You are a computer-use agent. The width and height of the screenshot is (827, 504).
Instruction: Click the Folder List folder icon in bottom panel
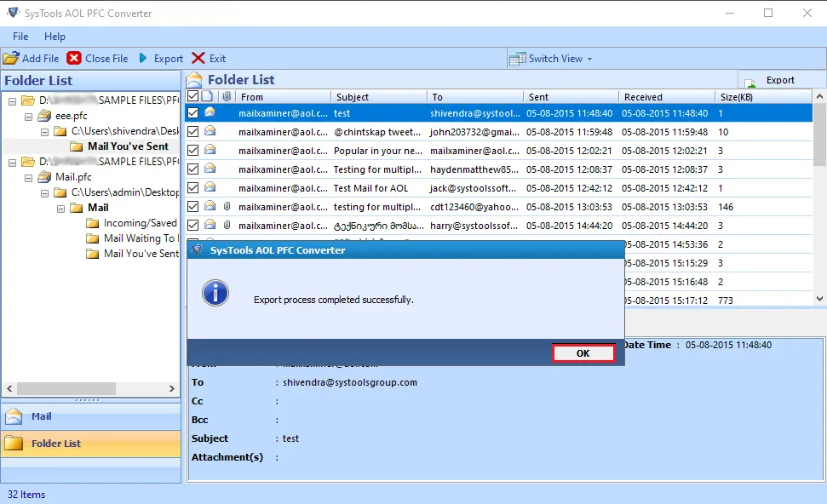tap(14, 444)
